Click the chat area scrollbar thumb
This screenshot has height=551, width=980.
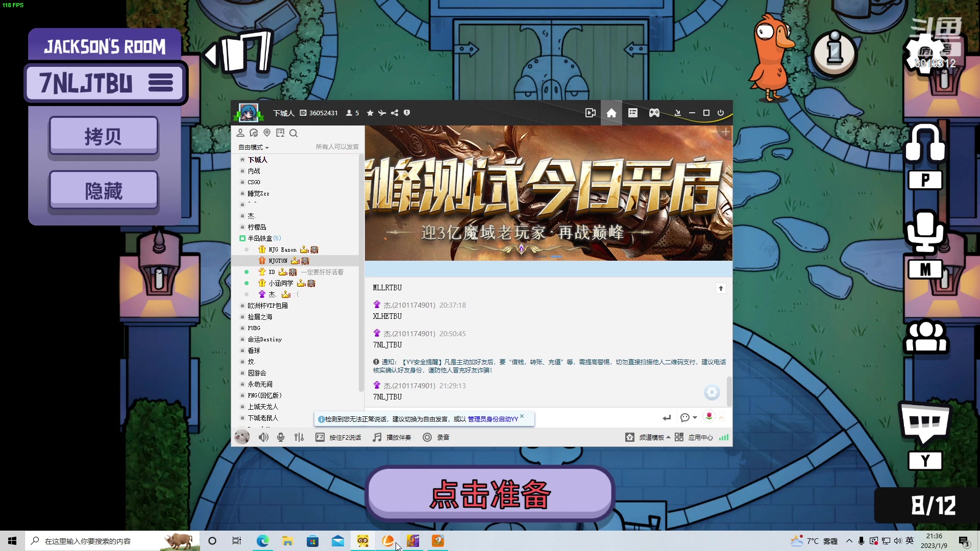coord(729,391)
